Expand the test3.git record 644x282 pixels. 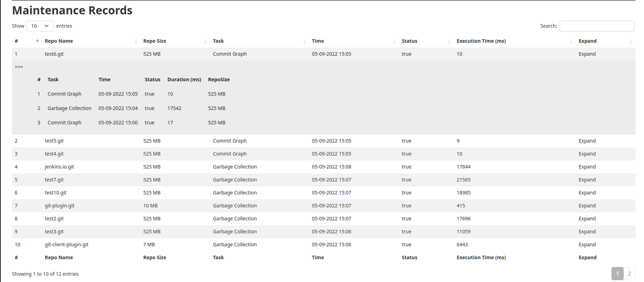pyautogui.click(x=587, y=232)
